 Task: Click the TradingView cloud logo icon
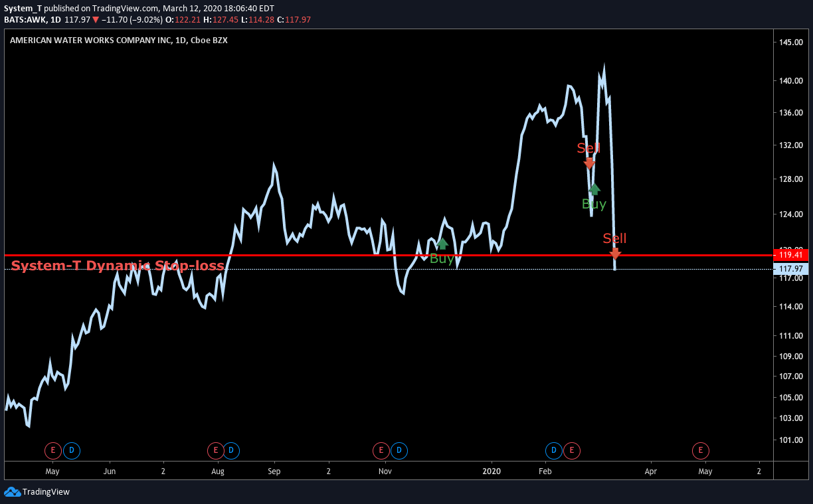click(x=12, y=492)
